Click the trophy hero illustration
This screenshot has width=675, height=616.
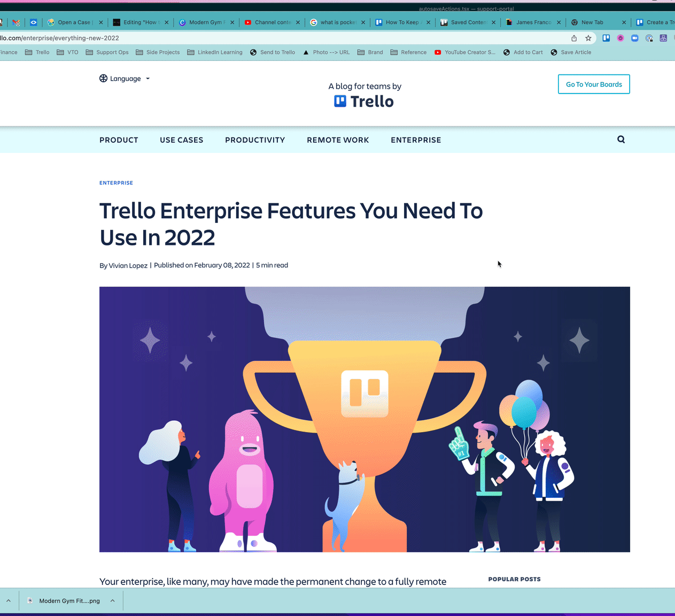pos(364,419)
